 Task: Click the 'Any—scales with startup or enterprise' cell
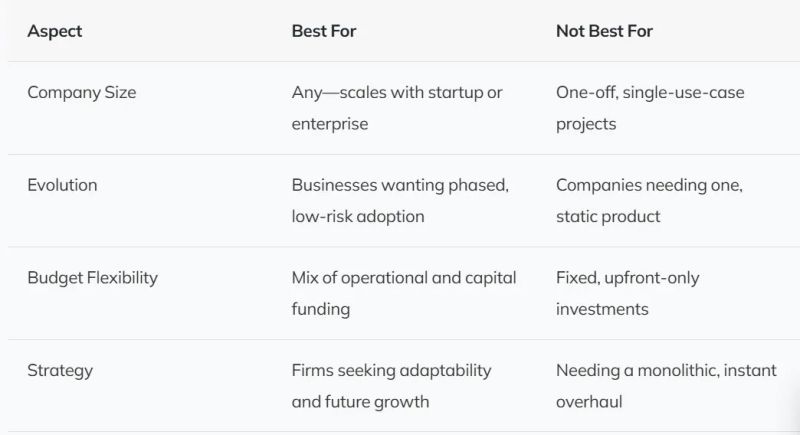tap(397, 108)
